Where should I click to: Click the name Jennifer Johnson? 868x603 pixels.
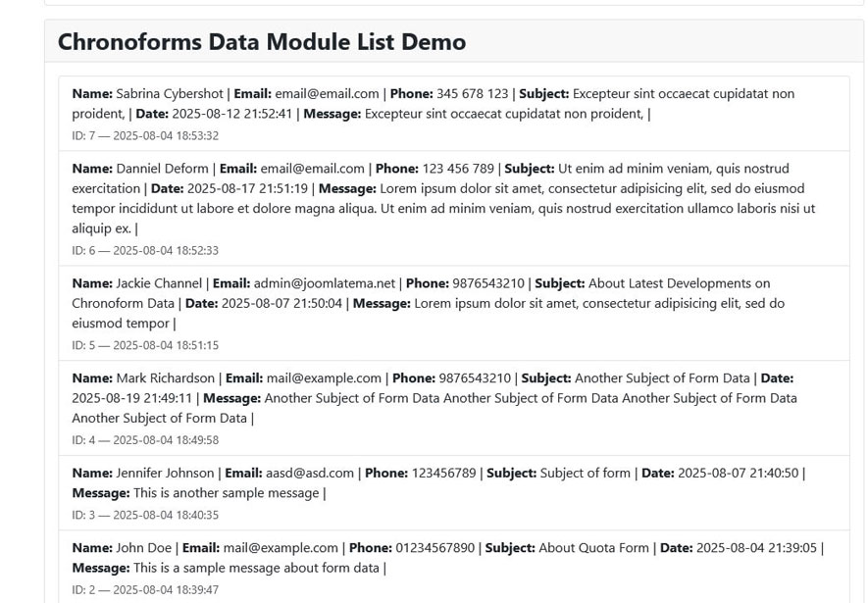pos(165,474)
